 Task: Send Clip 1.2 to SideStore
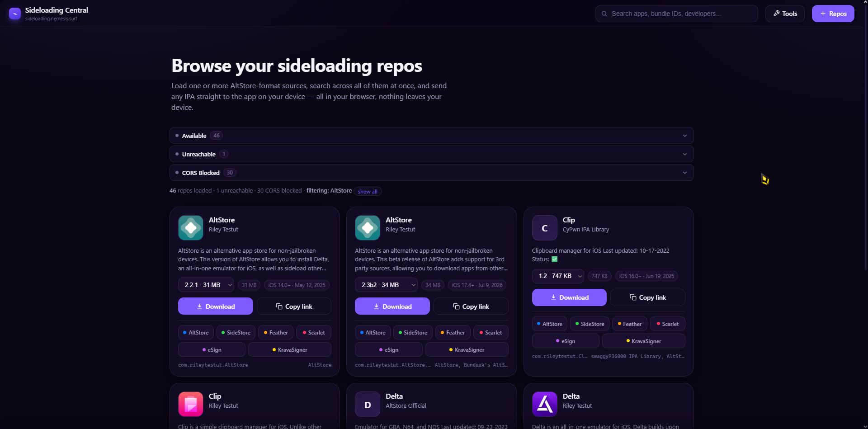(x=590, y=324)
